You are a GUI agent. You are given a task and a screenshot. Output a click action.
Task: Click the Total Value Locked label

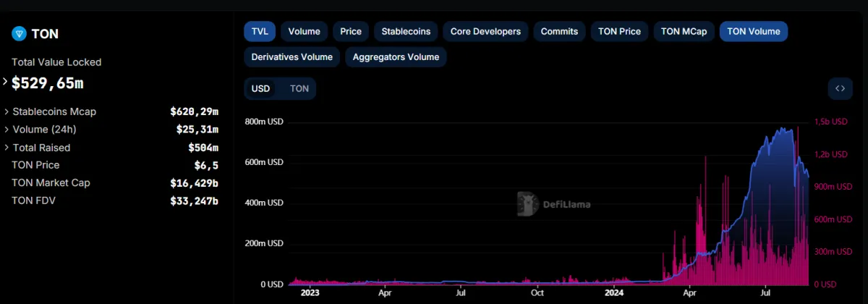56,62
